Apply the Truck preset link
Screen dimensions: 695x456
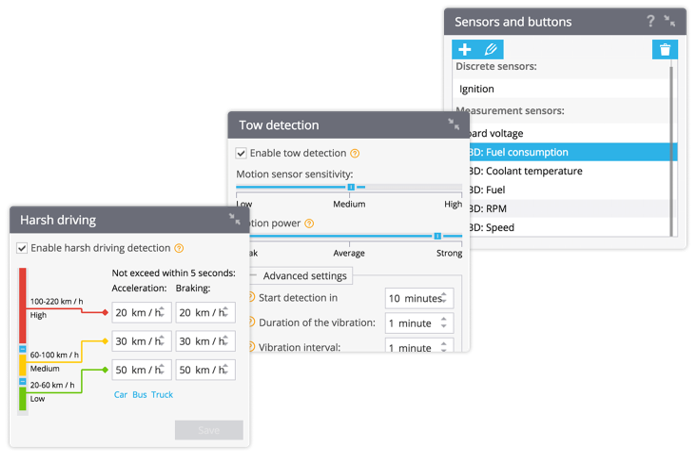(x=162, y=394)
